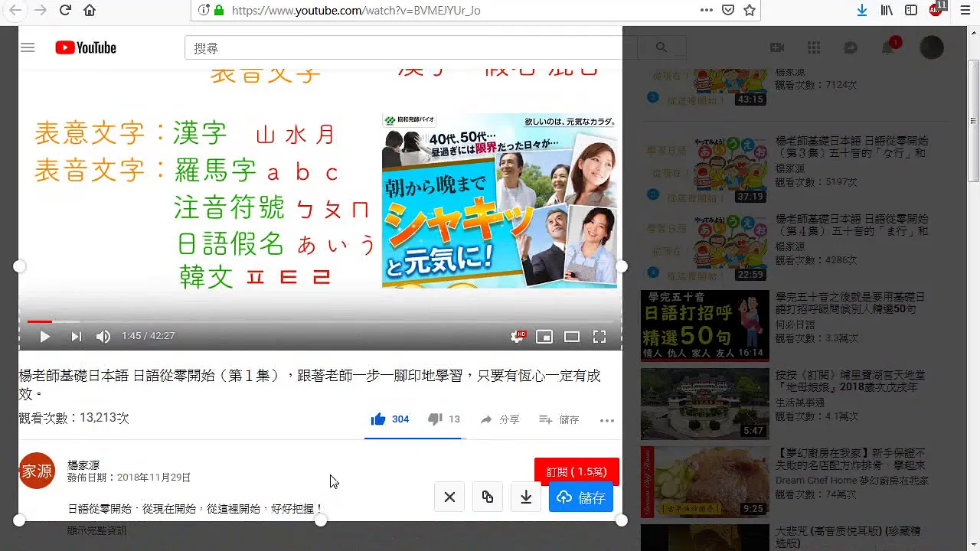Open the YouTube apps grid
The image size is (980, 551).
[814, 47]
